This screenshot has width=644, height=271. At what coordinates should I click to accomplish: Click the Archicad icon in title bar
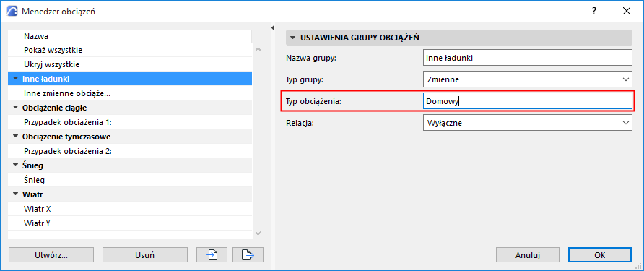13,12
